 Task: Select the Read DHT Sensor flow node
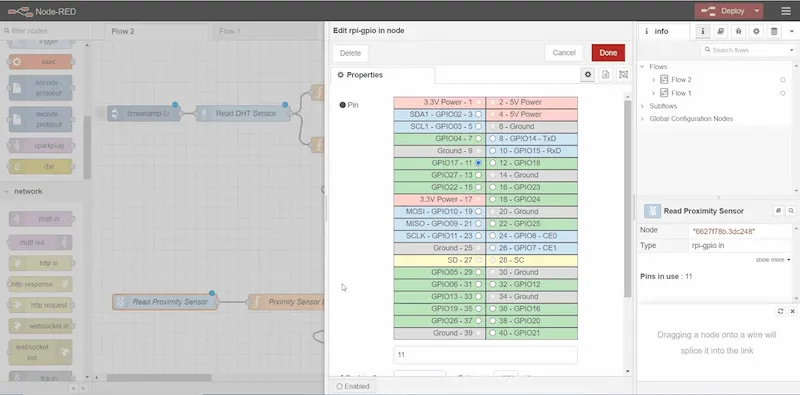click(243, 113)
